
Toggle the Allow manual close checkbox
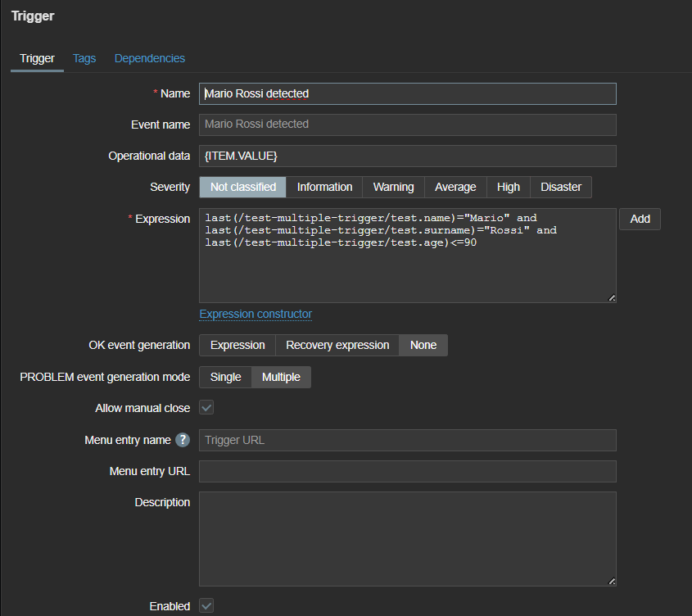click(x=206, y=408)
